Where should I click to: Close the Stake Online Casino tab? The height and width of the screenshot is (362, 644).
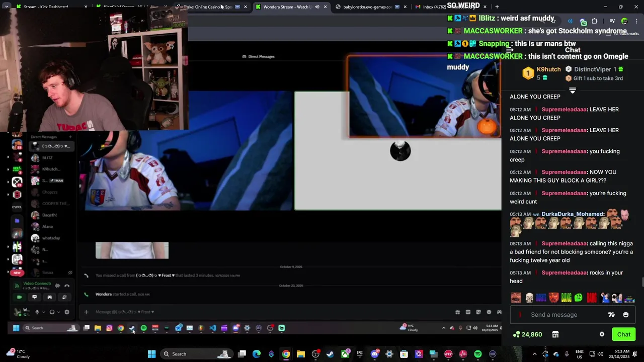[246, 7]
